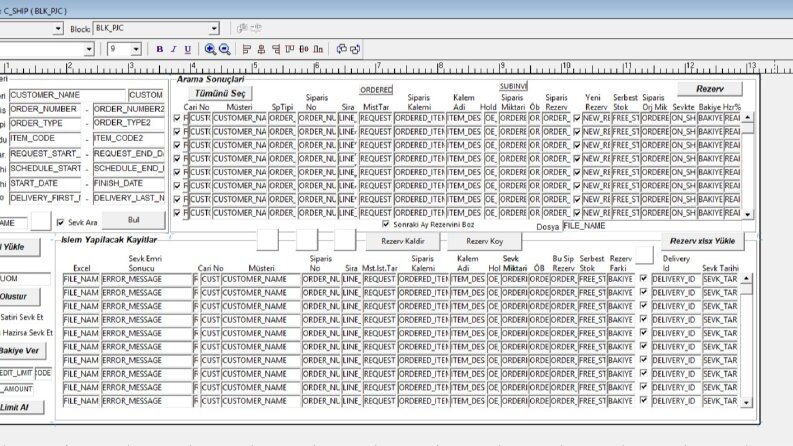Toggle bold formatting in the toolbar
Viewport: 793px width, 446px height.
[160, 49]
